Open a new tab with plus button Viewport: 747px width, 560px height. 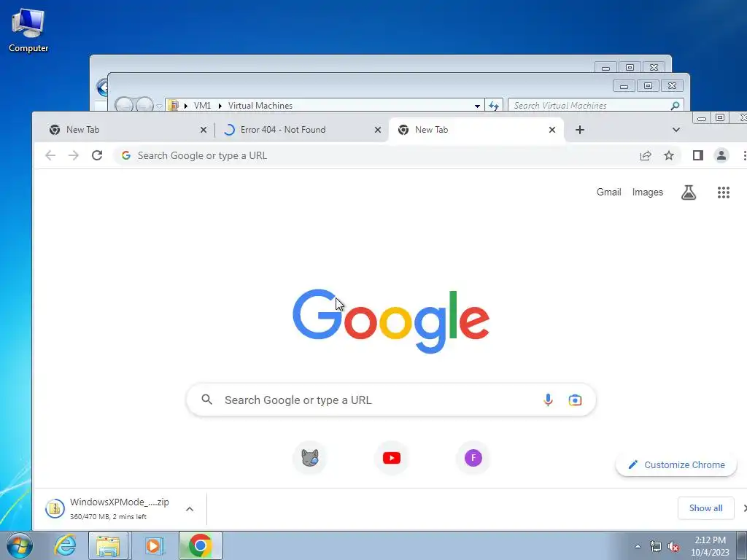580,130
